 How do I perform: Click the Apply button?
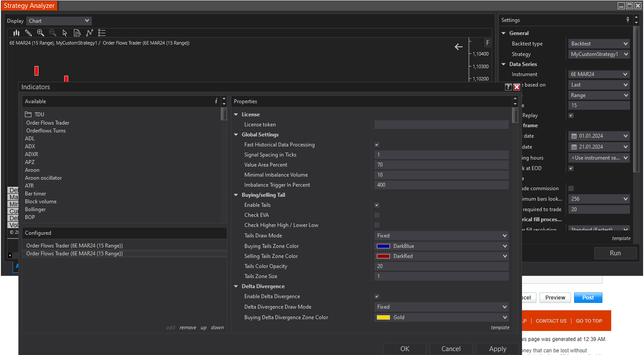pos(498,349)
